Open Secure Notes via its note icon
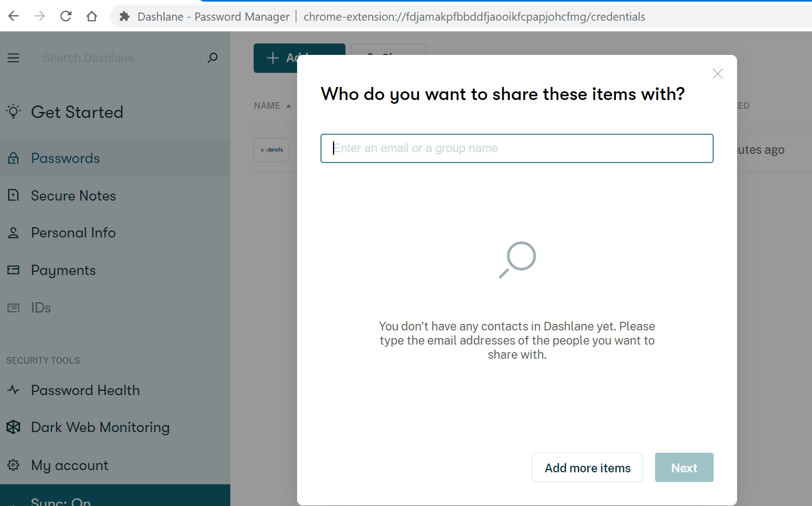 pos(13,195)
